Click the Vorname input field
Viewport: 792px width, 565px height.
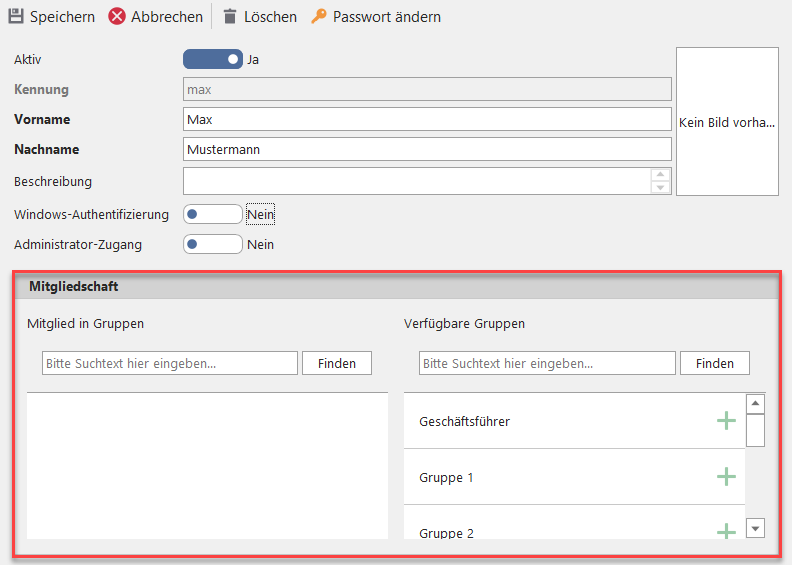pyautogui.click(x=427, y=120)
